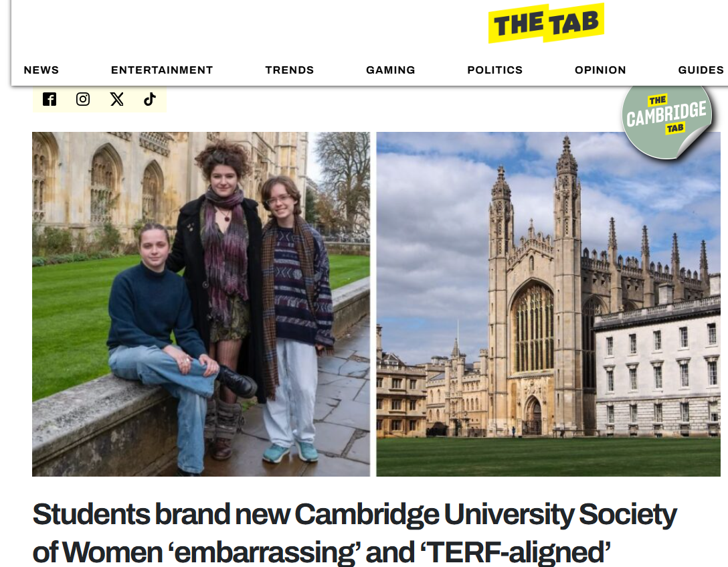Image resolution: width=728 pixels, height=567 pixels.
Task: Click the word Cambridge on the green badge
Action: 666,114
